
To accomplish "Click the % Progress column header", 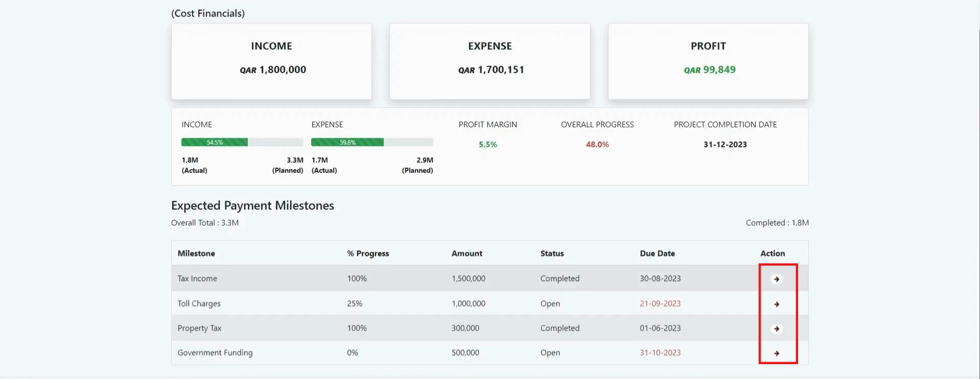I will pyautogui.click(x=368, y=254).
